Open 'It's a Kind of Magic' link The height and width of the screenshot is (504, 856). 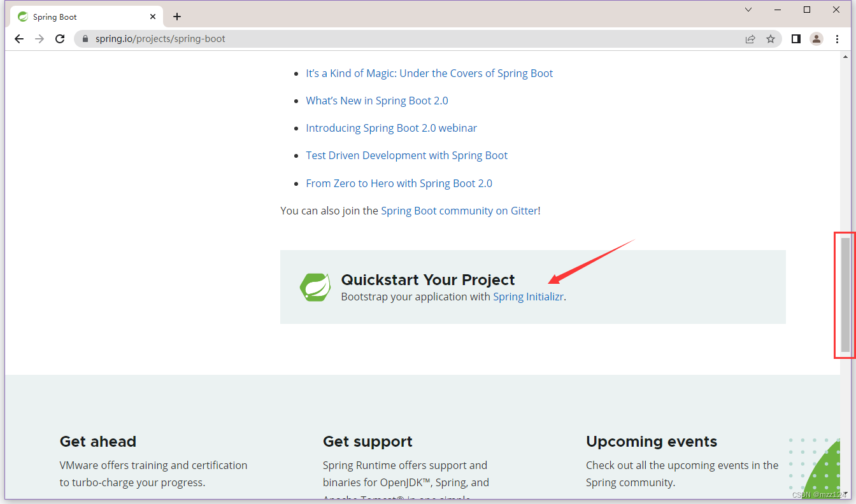point(429,73)
